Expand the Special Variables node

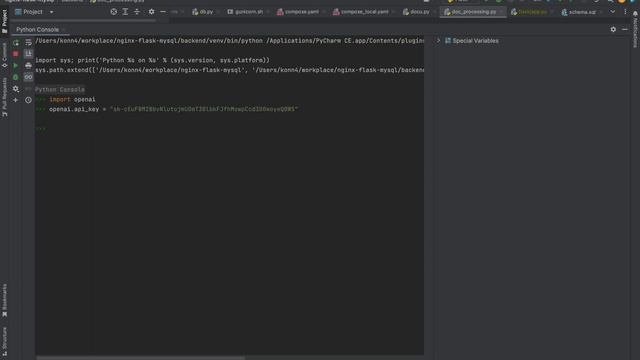coord(438,41)
